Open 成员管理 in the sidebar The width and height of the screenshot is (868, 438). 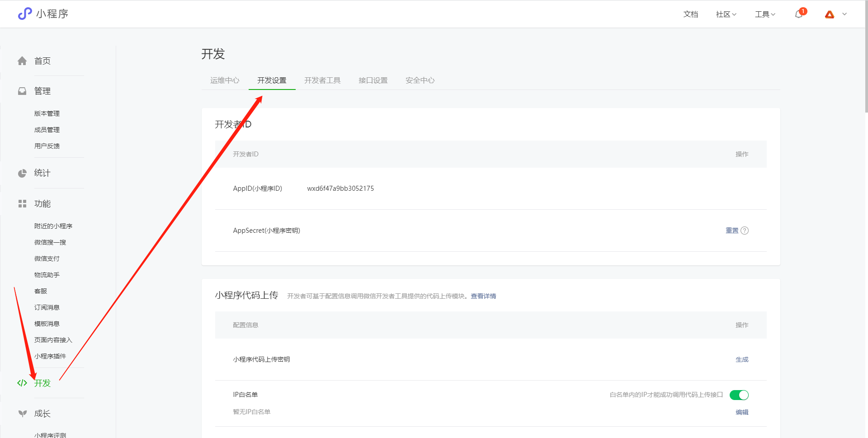47,130
